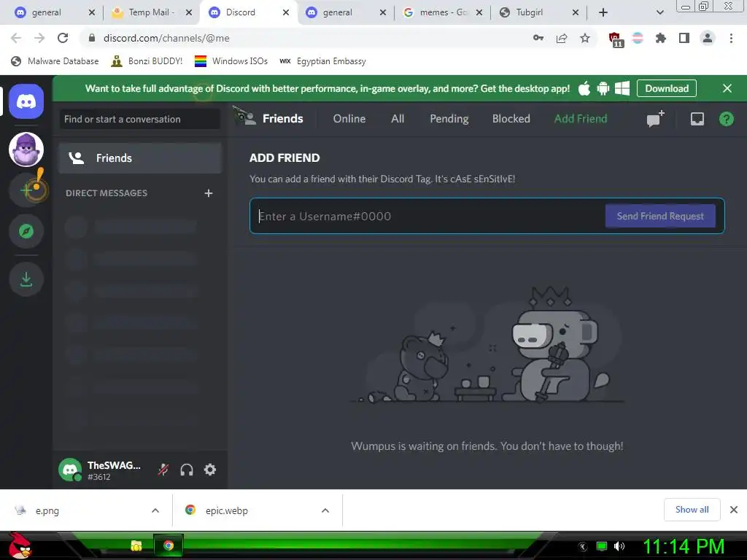Open the Inbox icon
This screenshot has width=747, height=560.
click(x=697, y=119)
